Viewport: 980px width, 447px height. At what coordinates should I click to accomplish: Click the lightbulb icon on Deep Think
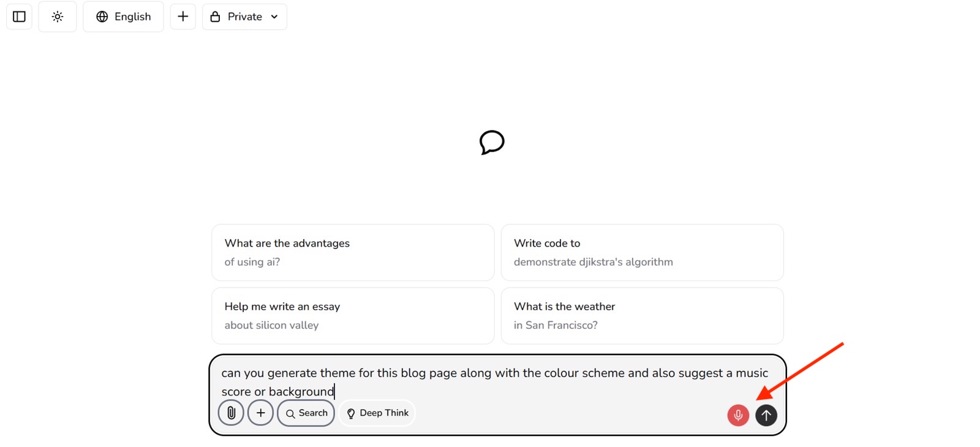351,414
